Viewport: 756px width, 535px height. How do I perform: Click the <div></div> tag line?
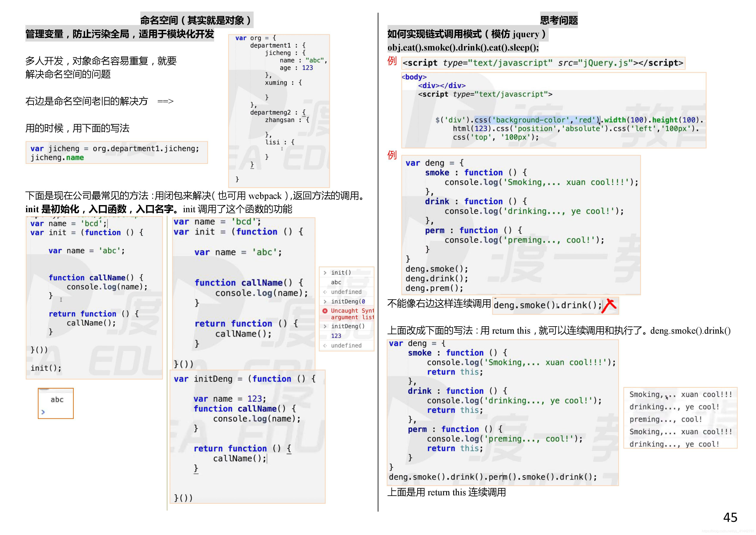tap(442, 86)
